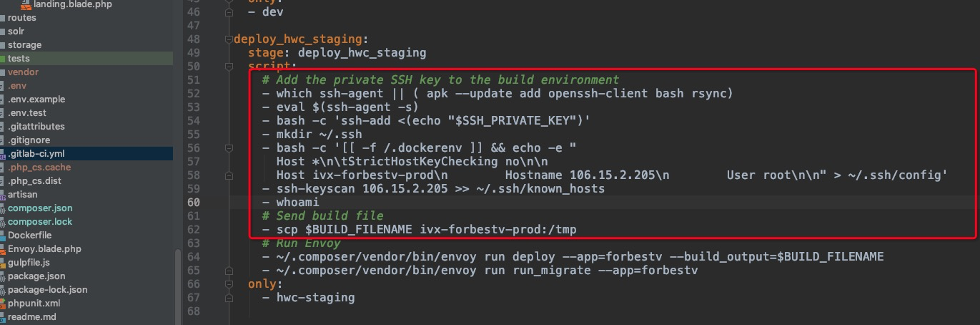Screen dimensions: 980x325
Task: Click the landing.blade.php file icon
Action: click(25, 4)
